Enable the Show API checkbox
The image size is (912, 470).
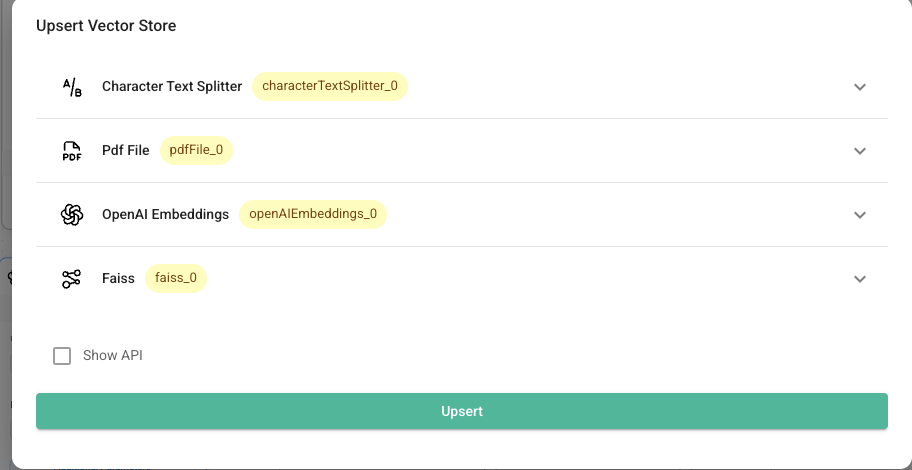[x=62, y=356]
